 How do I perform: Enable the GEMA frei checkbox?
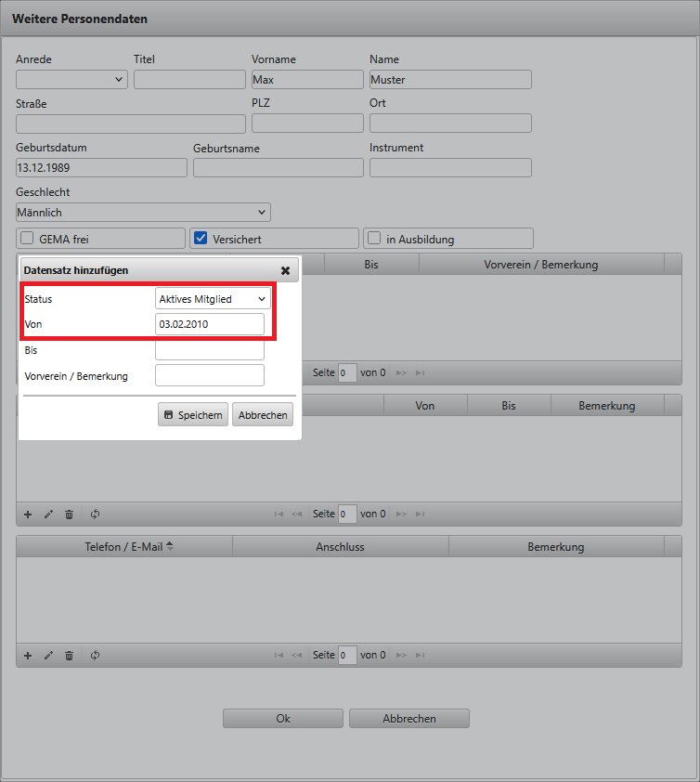click(x=27, y=239)
